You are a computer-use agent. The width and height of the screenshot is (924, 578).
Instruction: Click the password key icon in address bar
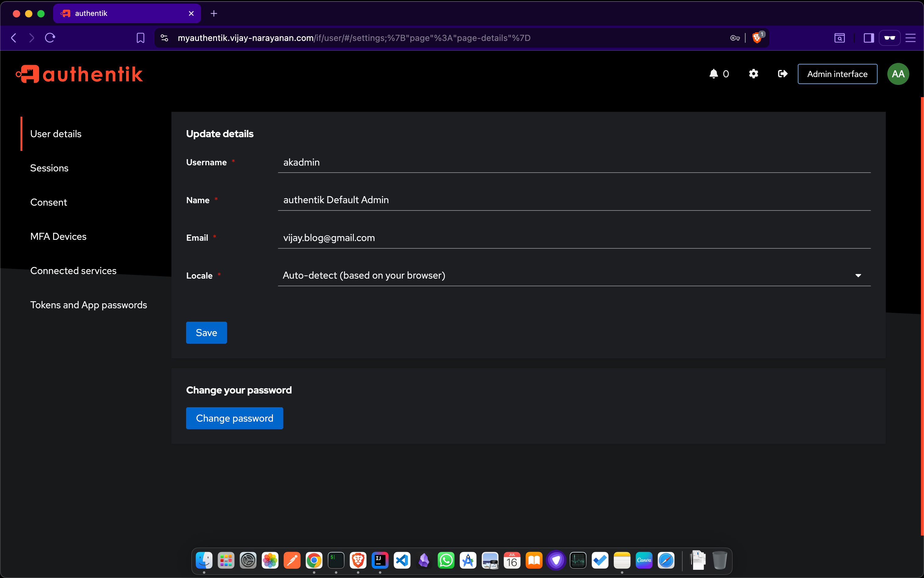[x=735, y=38]
